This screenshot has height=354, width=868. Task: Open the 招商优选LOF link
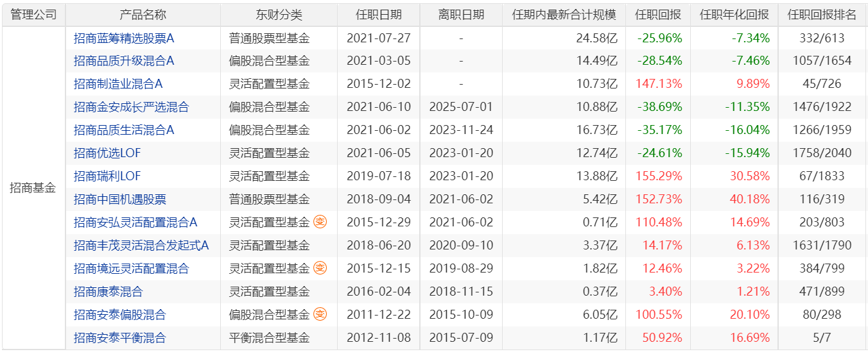107,153
